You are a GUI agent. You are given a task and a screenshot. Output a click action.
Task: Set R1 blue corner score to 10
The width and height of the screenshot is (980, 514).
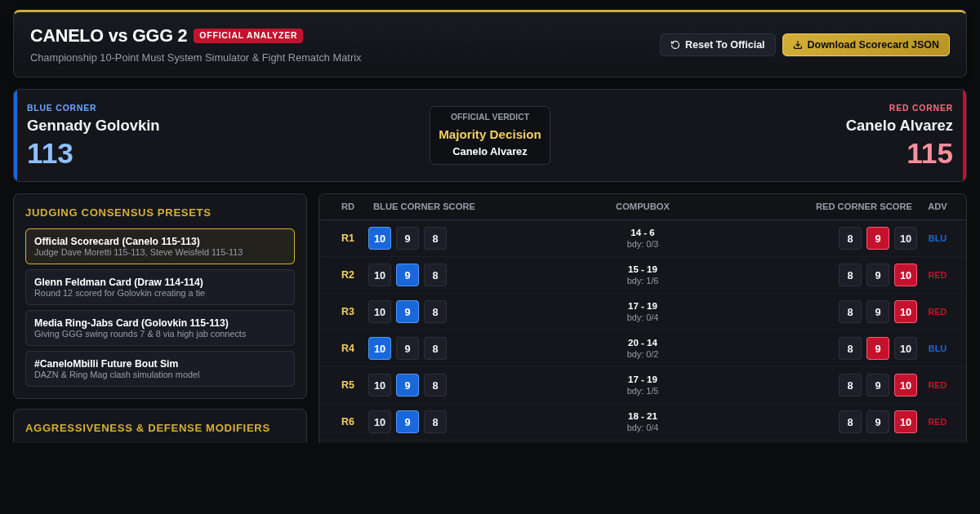[380, 238]
